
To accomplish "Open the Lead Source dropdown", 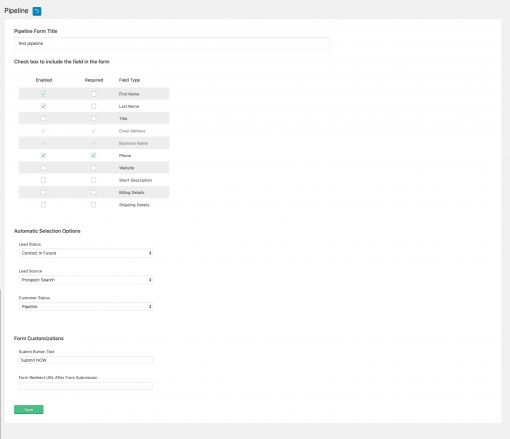I will coord(86,280).
